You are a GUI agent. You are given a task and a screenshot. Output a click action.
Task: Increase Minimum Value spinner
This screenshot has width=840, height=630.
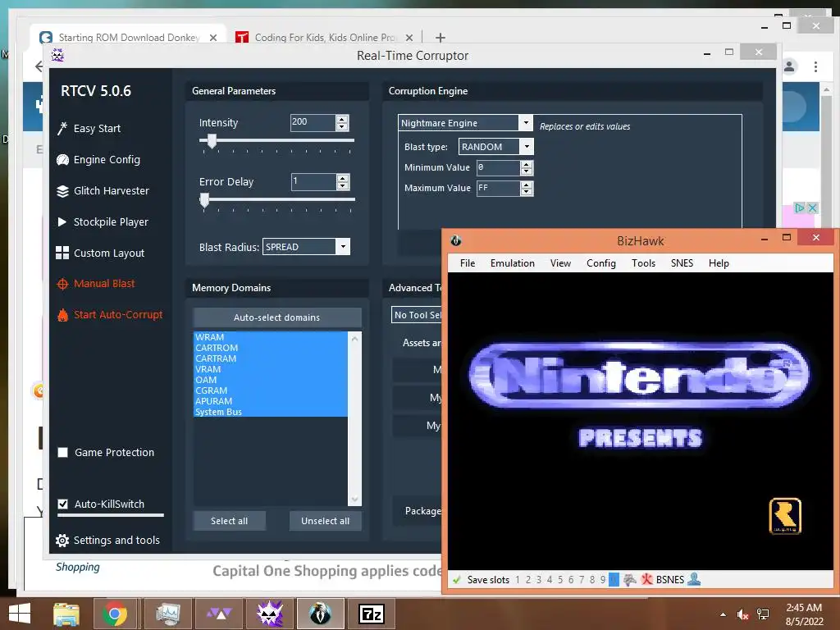click(x=527, y=164)
